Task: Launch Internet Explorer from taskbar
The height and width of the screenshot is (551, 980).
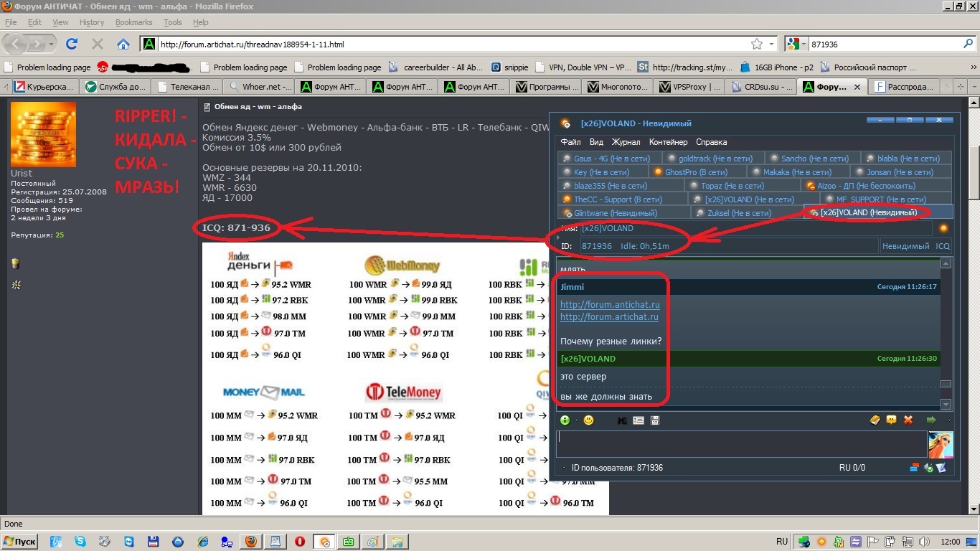Action: point(203,542)
